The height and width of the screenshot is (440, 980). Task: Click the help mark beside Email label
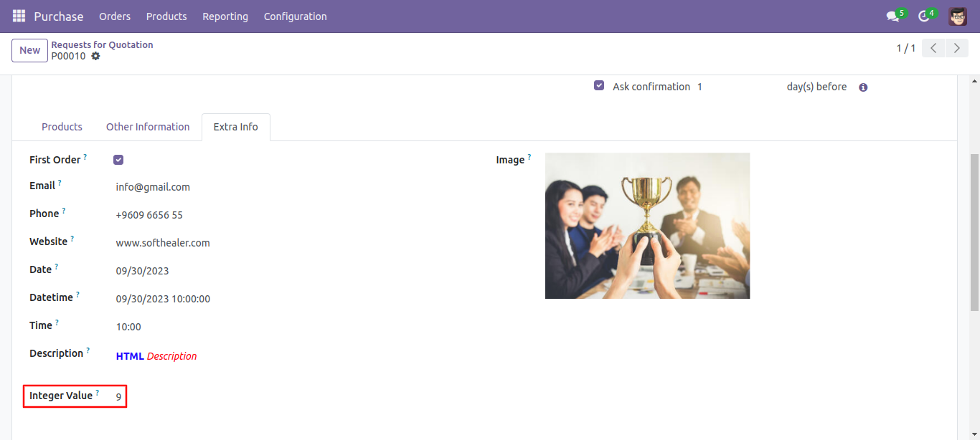tap(60, 182)
